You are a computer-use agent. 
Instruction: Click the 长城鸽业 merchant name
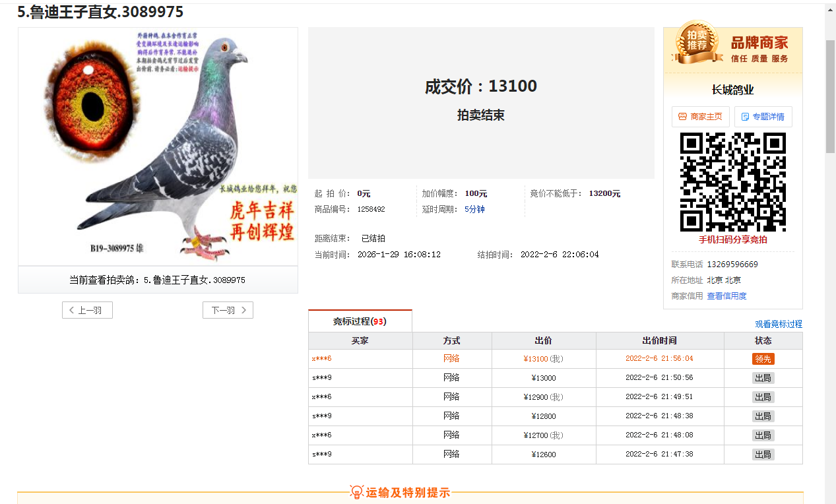pyautogui.click(x=732, y=90)
